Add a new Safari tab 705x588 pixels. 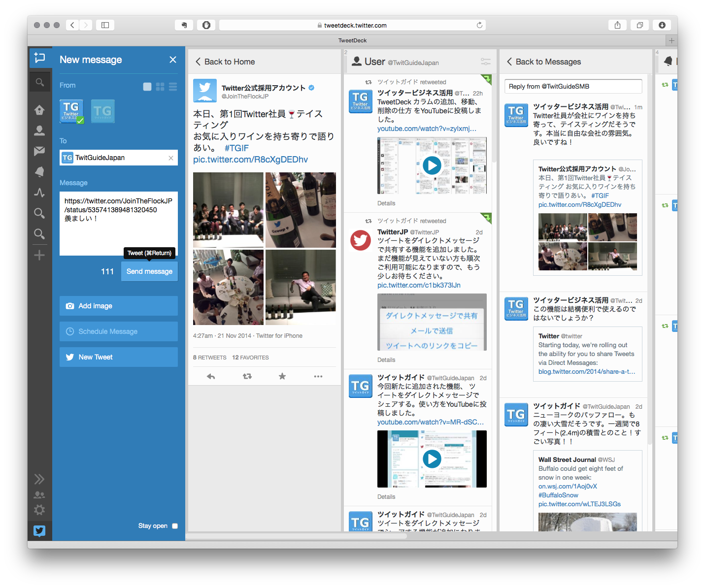pos(671,40)
